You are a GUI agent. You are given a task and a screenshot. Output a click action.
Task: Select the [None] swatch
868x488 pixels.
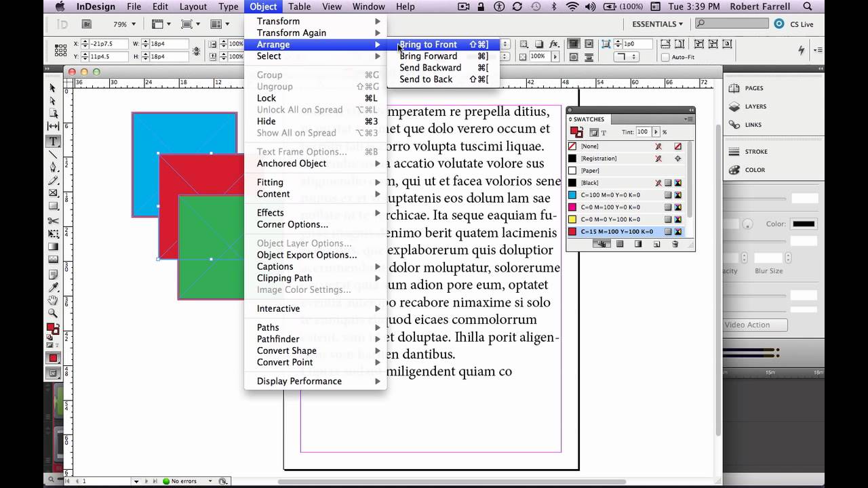625,146
